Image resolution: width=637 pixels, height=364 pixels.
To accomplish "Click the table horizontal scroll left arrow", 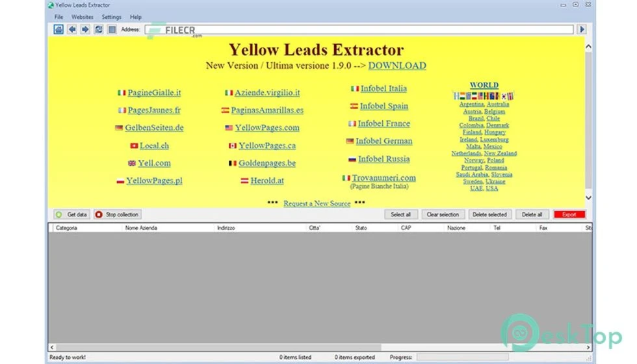I will (x=52, y=347).
